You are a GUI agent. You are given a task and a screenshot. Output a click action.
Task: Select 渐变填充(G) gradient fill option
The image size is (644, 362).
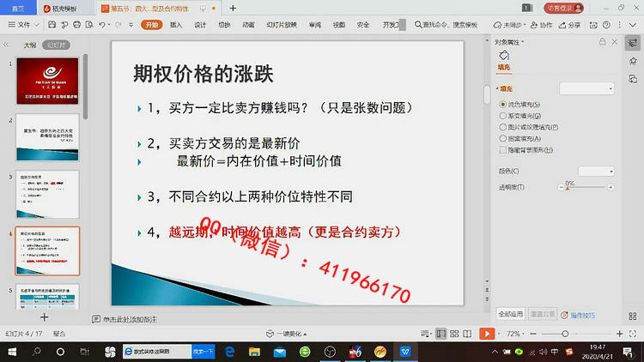coord(502,115)
